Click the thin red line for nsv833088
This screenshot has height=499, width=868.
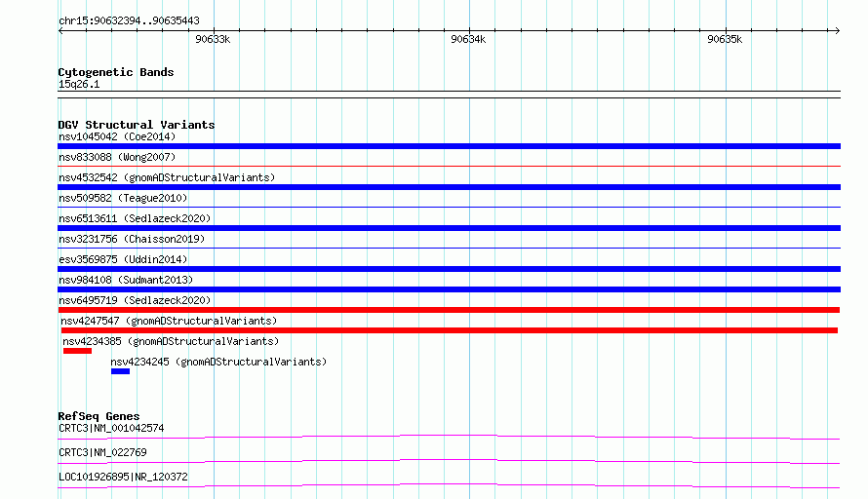click(449, 166)
